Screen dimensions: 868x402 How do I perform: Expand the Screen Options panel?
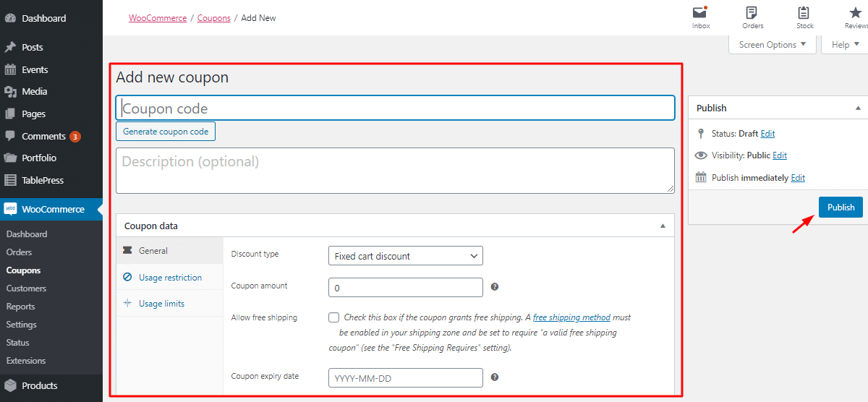(772, 45)
